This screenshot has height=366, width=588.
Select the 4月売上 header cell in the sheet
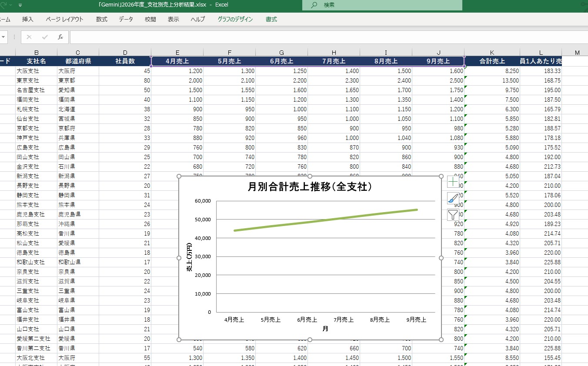tap(177, 61)
